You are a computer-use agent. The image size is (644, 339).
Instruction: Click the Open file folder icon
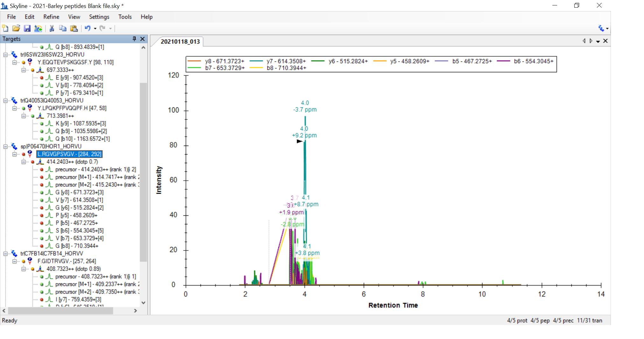click(x=16, y=28)
